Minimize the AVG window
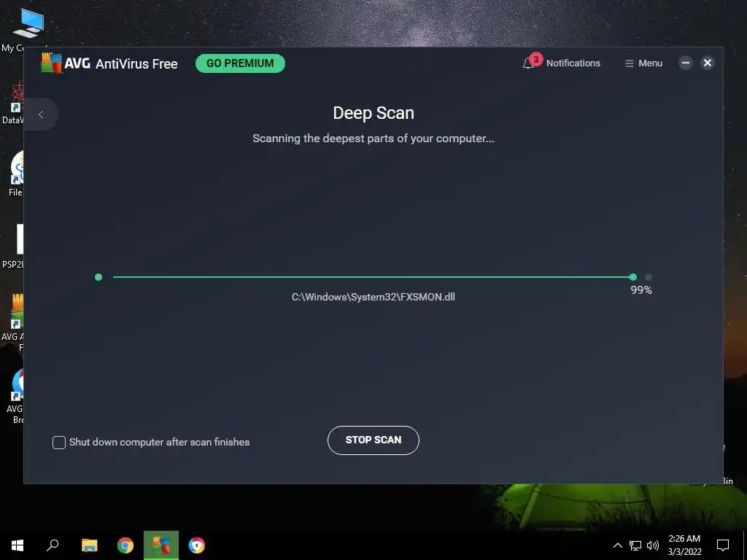This screenshot has height=560, width=747. (x=685, y=63)
